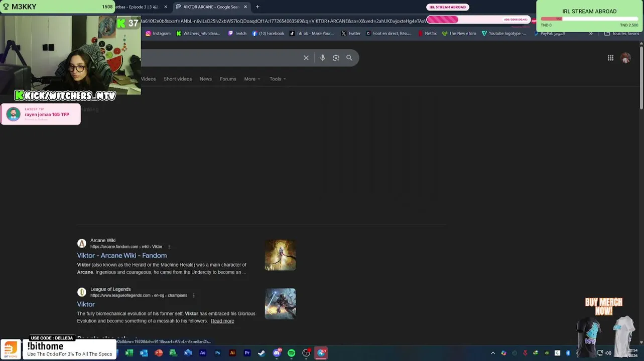The height and width of the screenshot is (361, 644).
Task: Click inside the Google search input
Action: click(x=221, y=58)
